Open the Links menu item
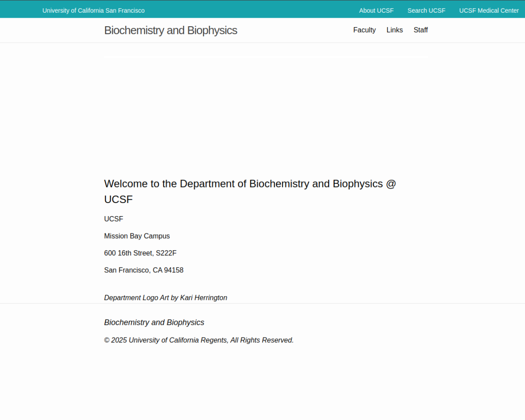This screenshot has width=525, height=420. (x=395, y=30)
